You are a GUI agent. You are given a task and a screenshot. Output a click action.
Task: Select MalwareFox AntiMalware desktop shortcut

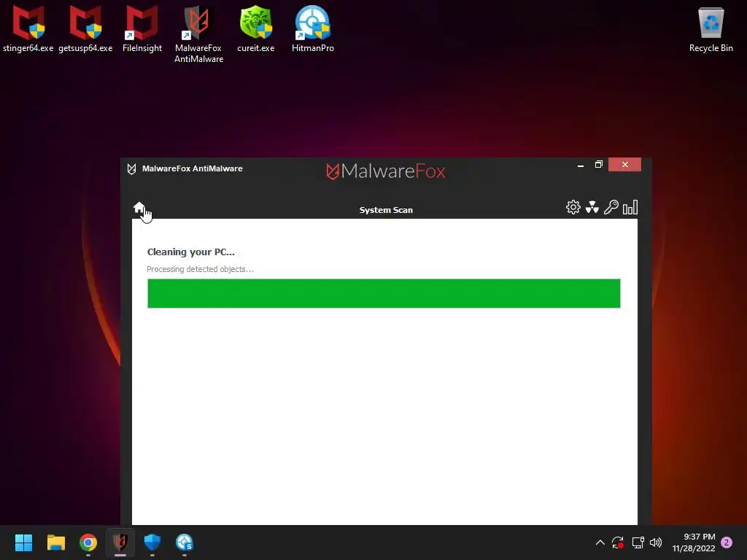(198, 34)
